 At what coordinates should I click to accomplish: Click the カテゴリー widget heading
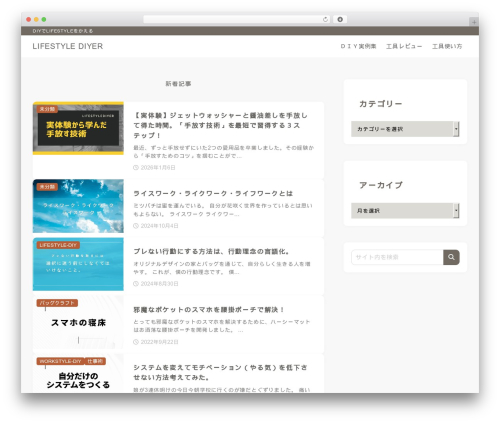(x=381, y=104)
